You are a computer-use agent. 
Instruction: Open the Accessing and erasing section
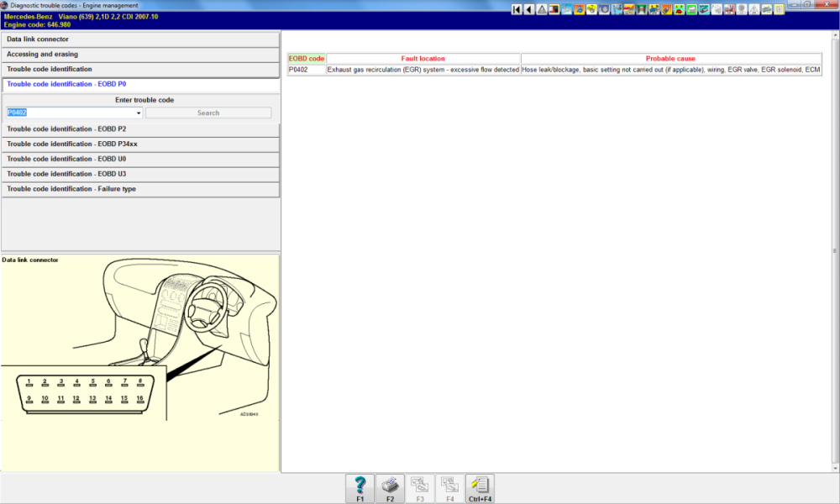pos(140,54)
